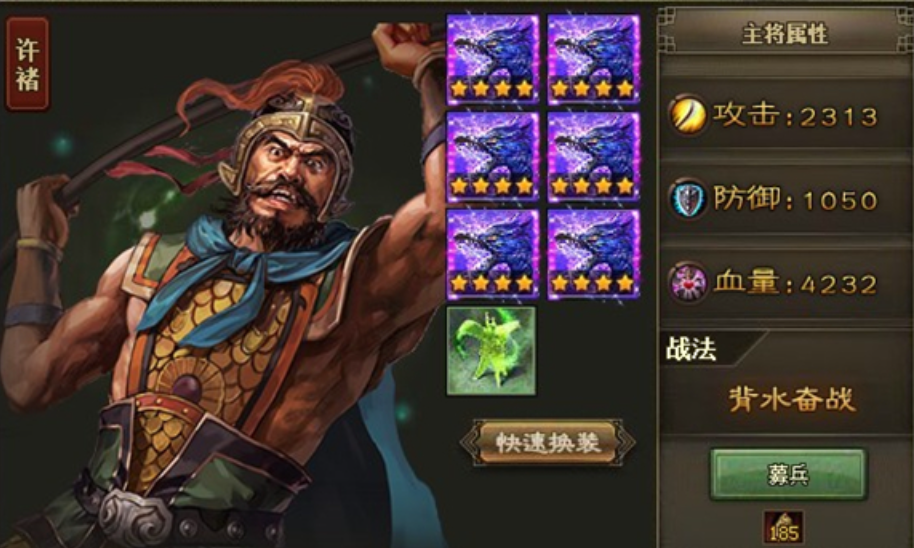Image resolution: width=914 pixels, height=548 pixels.
Task: Click the green 募兵 recruit button
Action: (788, 475)
